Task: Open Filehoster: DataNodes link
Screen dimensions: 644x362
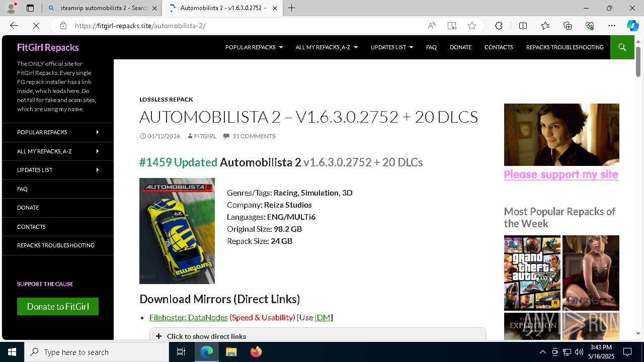Action: click(188, 317)
